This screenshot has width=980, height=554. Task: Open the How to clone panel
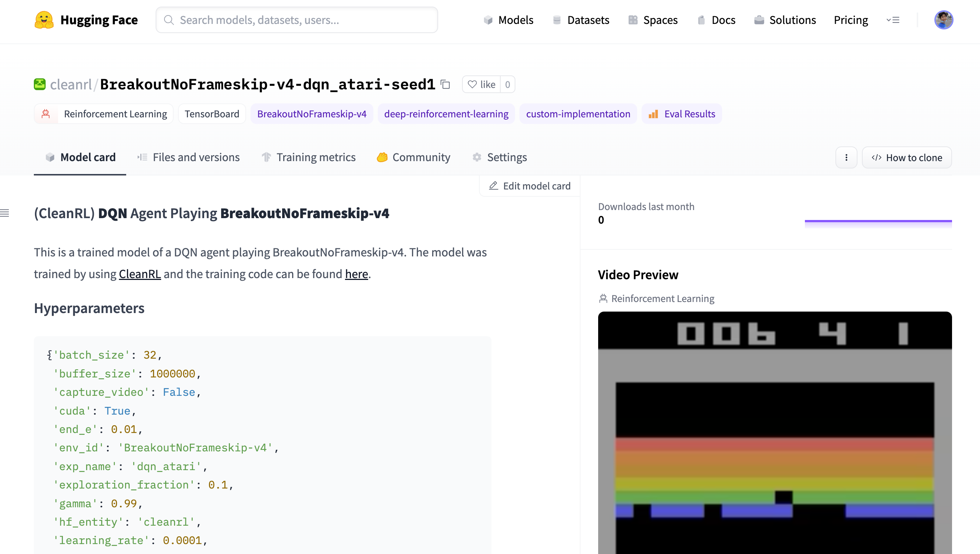click(906, 157)
